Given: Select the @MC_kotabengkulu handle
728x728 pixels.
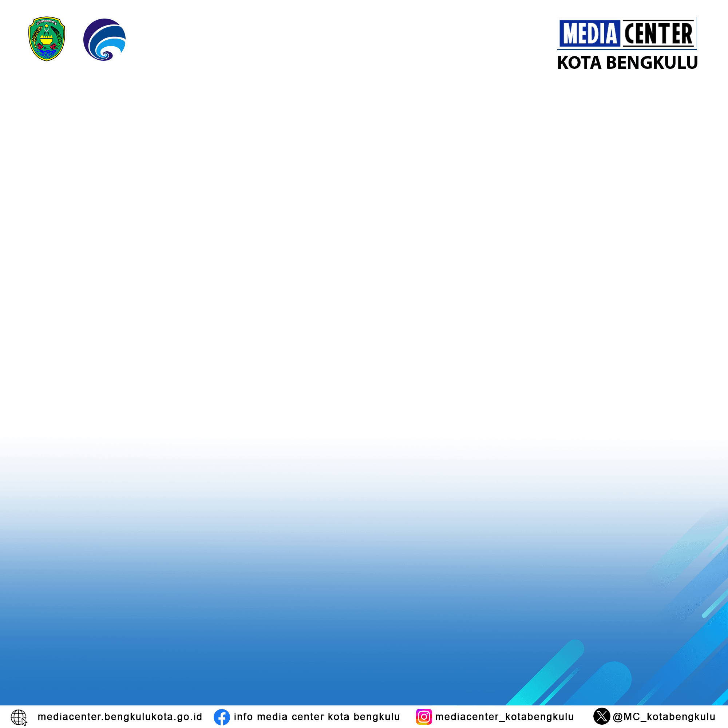Looking at the screenshot, I should [x=664, y=717].
